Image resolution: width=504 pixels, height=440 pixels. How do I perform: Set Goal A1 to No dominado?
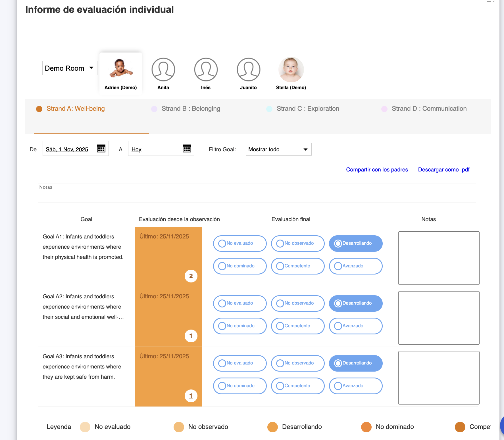240,266
